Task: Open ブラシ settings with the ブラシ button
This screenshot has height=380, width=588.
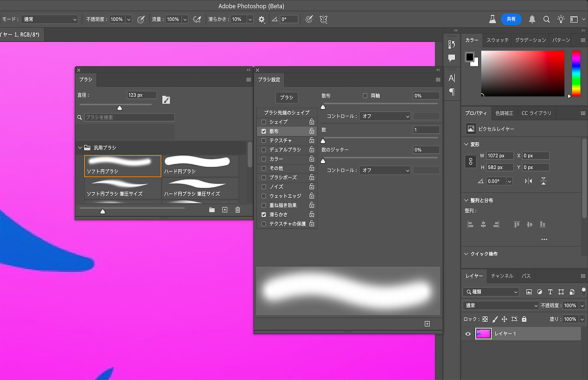Action: tap(287, 97)
